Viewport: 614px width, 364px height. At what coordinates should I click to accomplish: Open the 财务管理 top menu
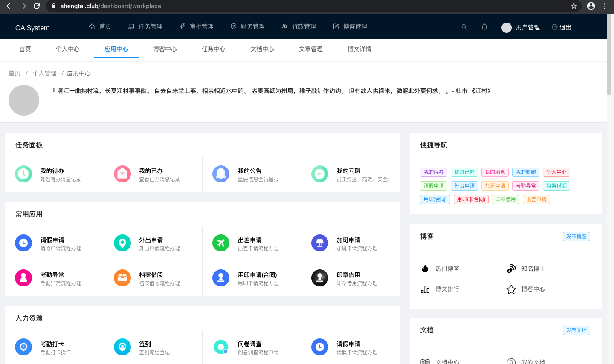(248, 26)
